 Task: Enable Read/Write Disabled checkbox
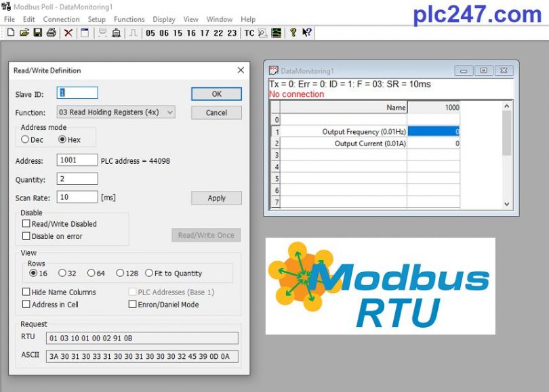pyautogui.click(x=26, y=223)
